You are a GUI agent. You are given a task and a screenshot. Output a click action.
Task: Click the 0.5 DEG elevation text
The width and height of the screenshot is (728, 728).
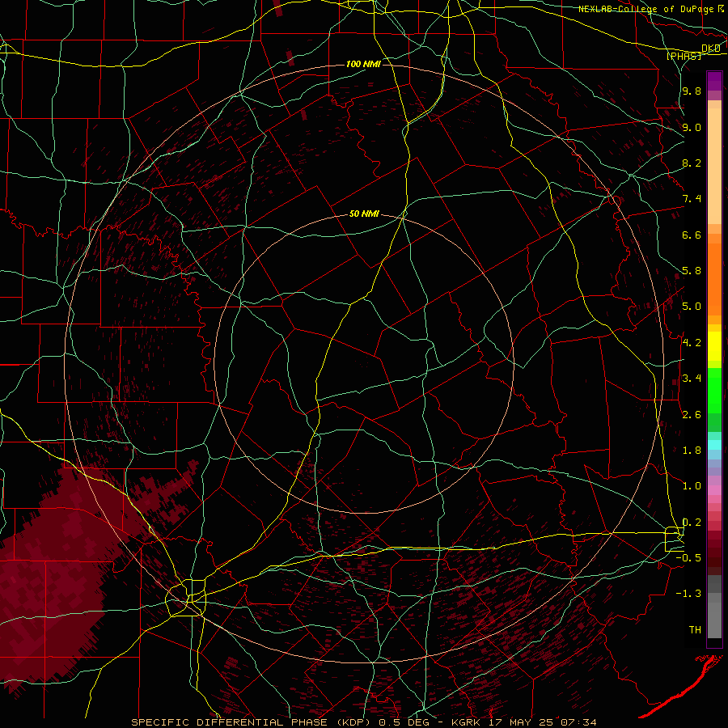coord(405,722)
